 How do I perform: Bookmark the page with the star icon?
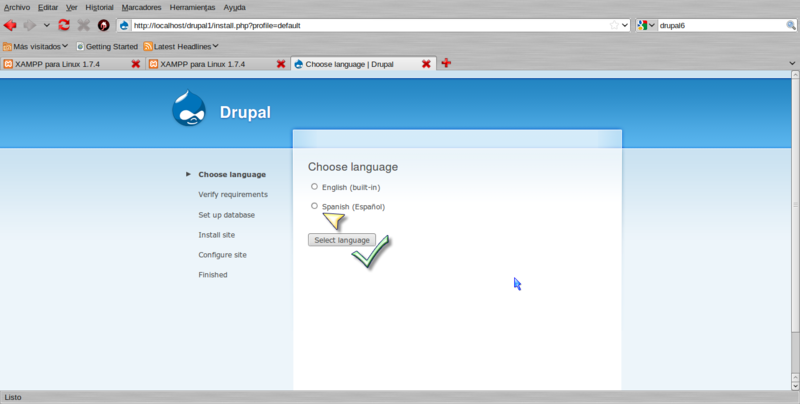(x=614, y=25)
